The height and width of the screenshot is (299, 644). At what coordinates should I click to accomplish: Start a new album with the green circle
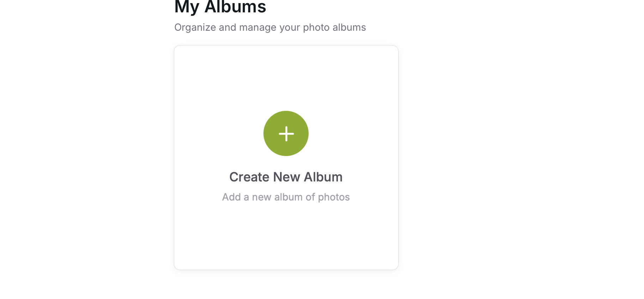(286, 133)
